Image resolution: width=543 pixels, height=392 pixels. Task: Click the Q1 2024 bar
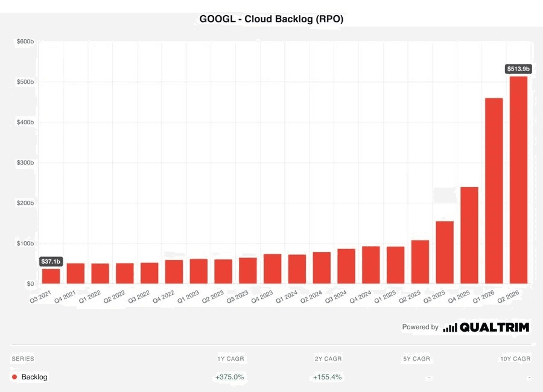297,269
